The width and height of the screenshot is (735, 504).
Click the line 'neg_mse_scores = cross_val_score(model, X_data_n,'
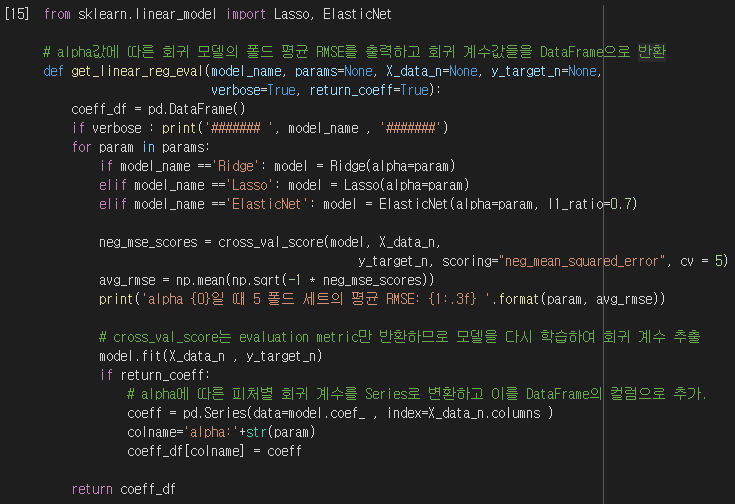[270, 242]
